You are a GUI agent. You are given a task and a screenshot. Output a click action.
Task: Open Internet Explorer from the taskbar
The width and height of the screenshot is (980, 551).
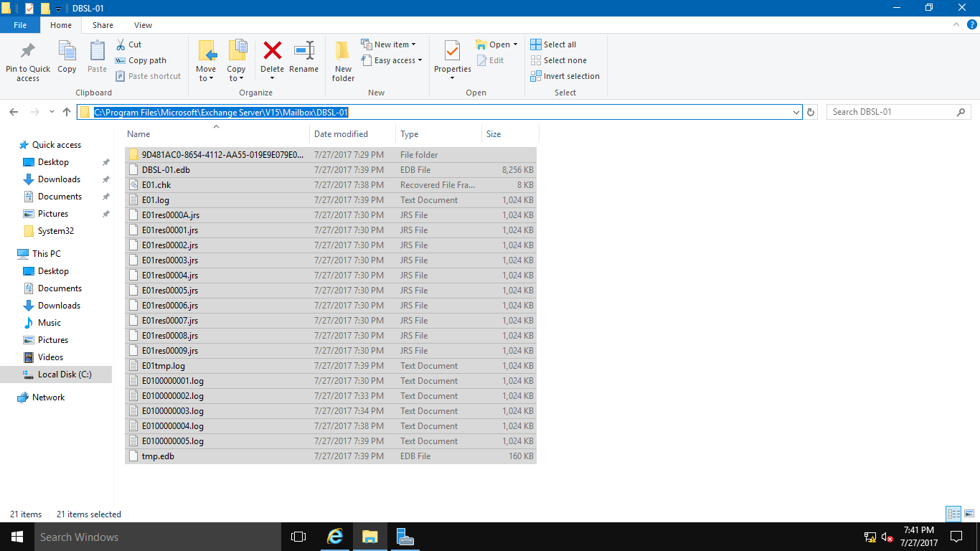click(x=334, y=537)
